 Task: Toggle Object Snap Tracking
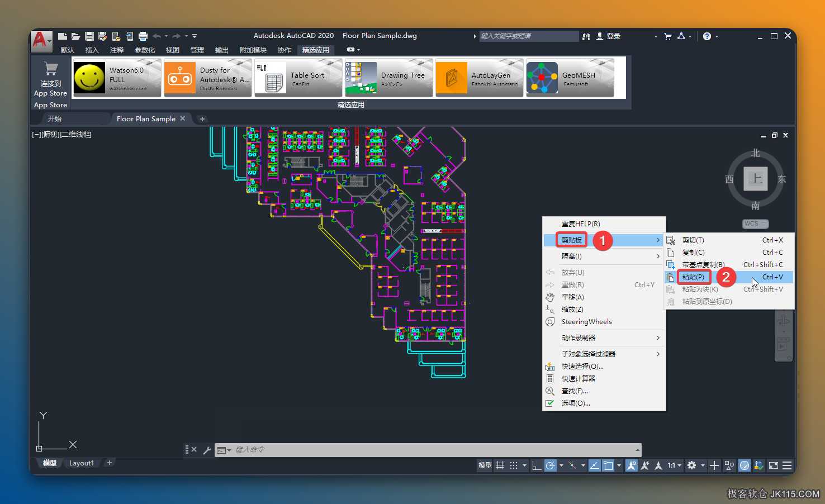[x=595, y=465]
